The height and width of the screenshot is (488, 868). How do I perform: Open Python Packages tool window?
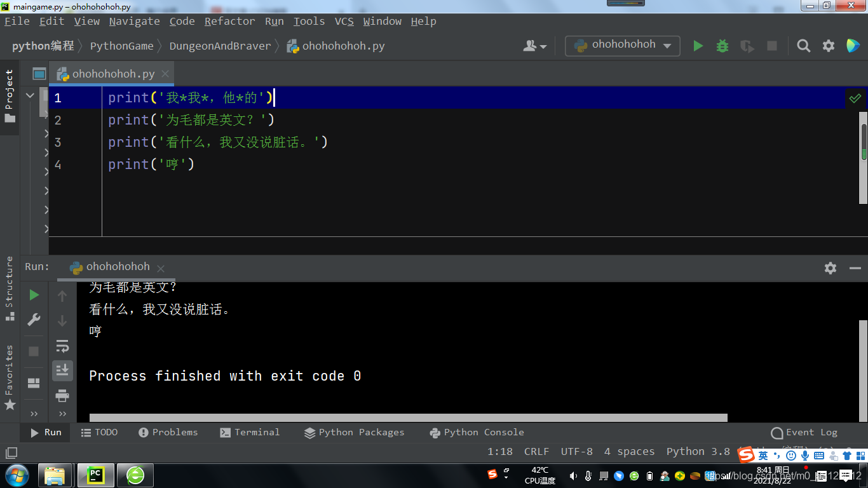pyautogui.click(x=354, y=432)
